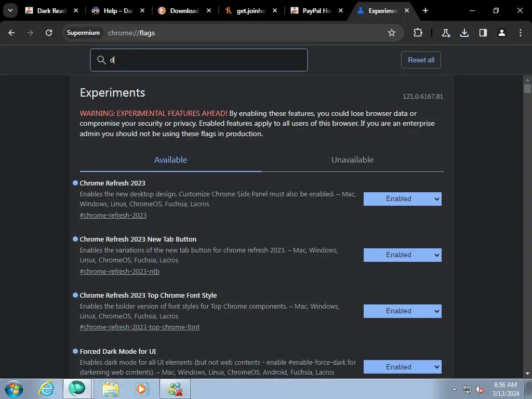Click the Reset all button
The image size is (532, 399).
421,60
